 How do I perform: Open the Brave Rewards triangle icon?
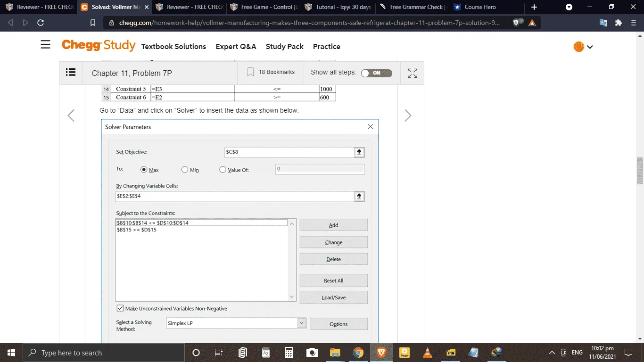click(532, 23)
